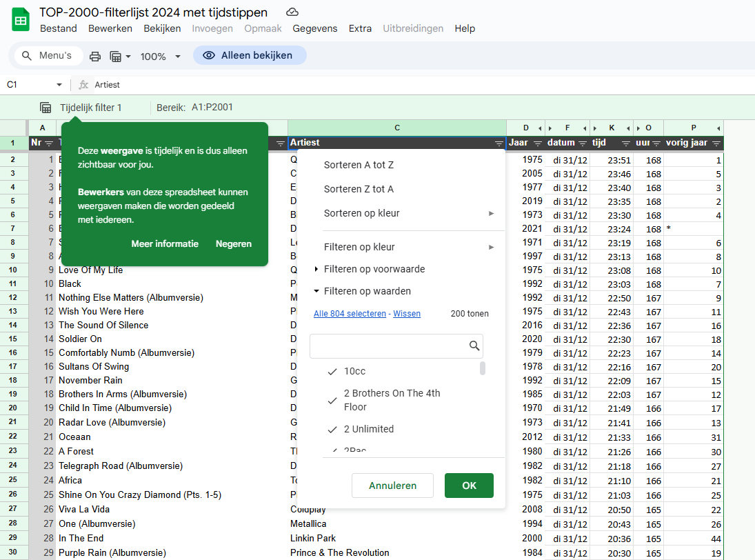Click the Alle 804 selecteren link
This screenshot has width=755, height=560.
[350, 314]
